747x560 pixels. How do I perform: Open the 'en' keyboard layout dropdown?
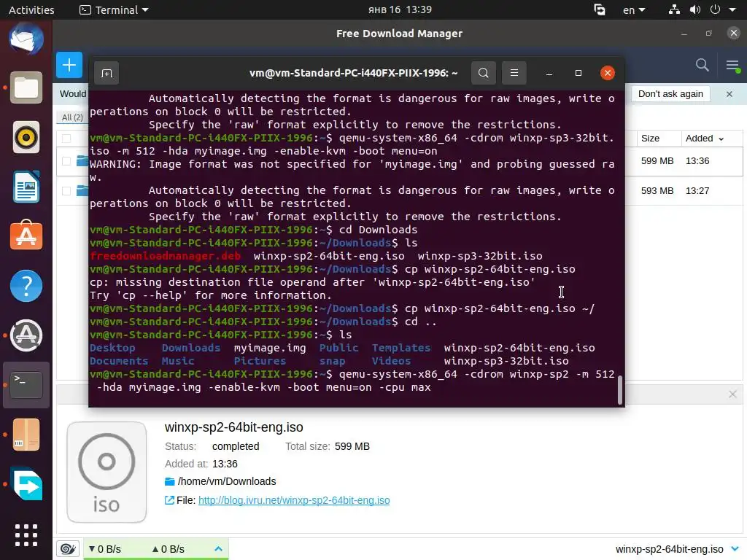click(634, 9)
